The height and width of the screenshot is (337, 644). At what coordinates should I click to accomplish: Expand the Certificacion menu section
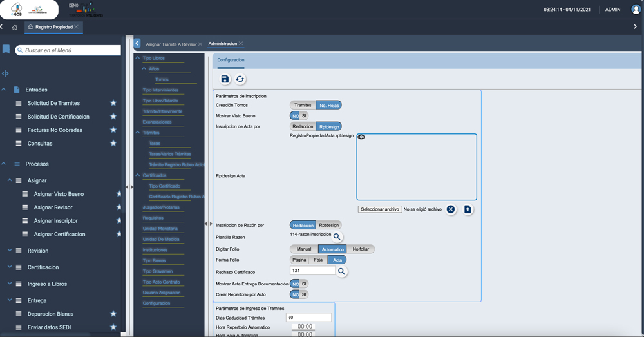coord(10,267)
